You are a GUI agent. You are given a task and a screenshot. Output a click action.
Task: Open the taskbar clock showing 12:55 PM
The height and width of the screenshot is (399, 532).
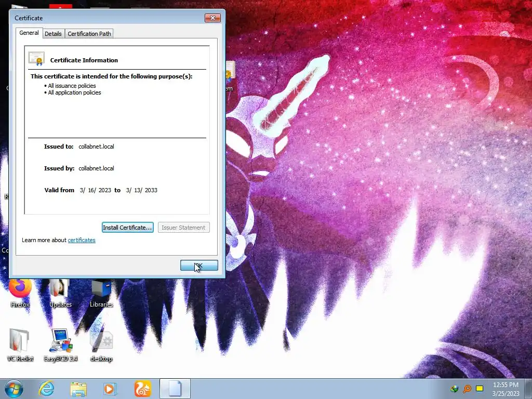[x=506, y=389]
